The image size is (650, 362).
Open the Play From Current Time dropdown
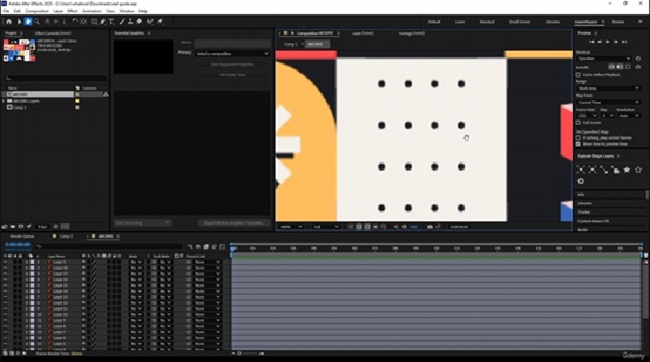coord(608,102)
